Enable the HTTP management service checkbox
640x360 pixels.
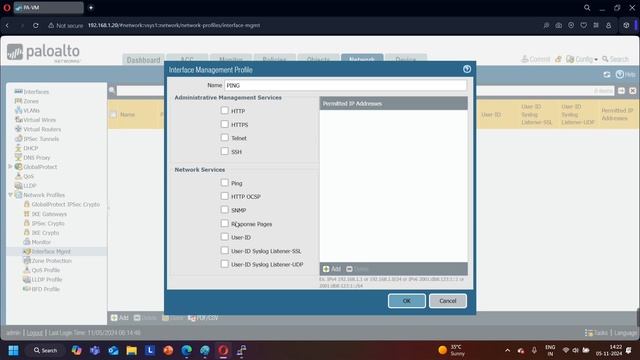[224, 110]
